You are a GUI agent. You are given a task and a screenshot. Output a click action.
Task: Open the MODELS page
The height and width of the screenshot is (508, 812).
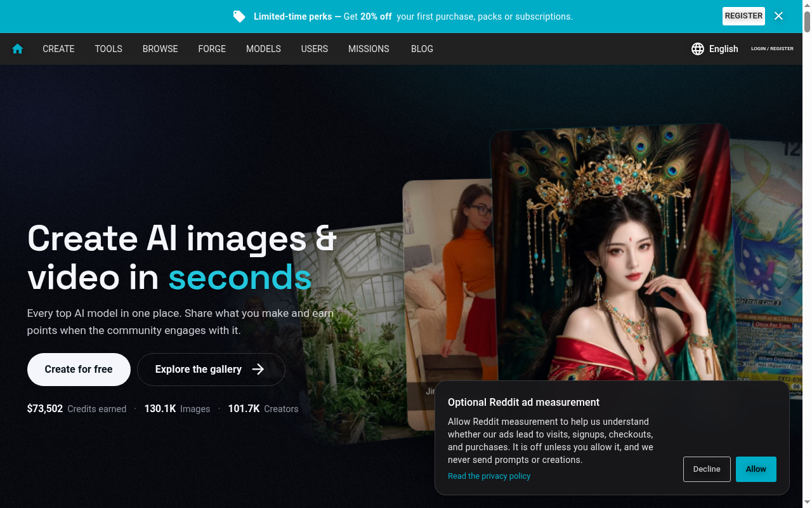coord(263,49)
